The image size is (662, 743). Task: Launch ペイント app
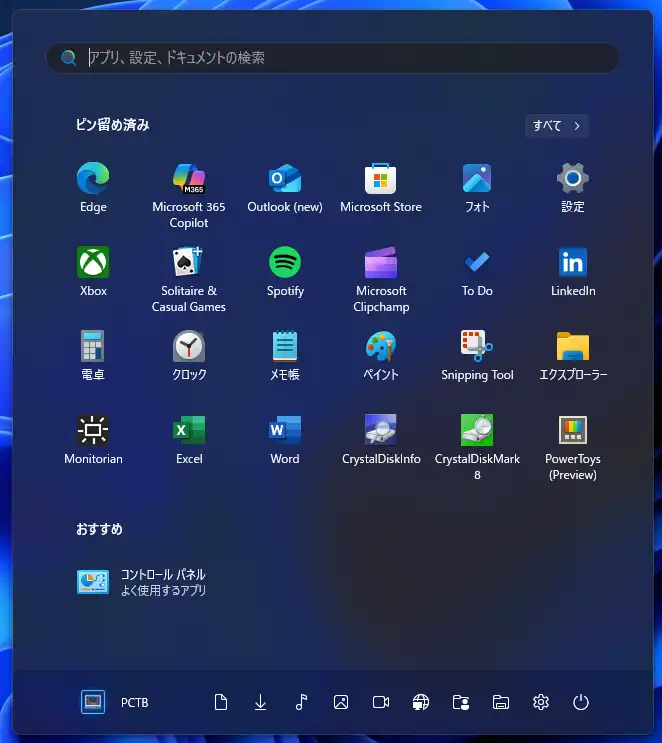381,355
